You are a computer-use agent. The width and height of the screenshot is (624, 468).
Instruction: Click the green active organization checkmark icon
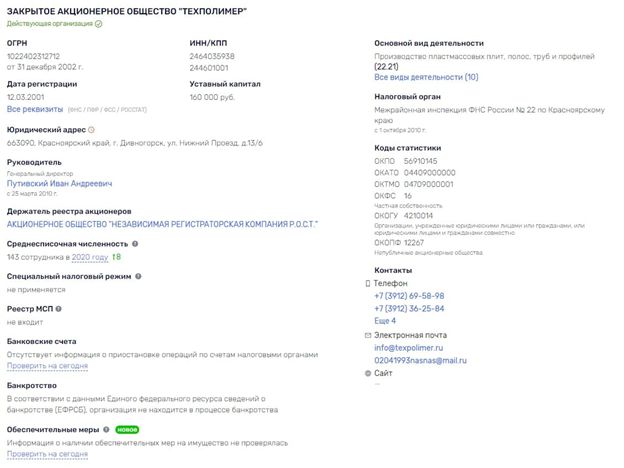(99, 24)
